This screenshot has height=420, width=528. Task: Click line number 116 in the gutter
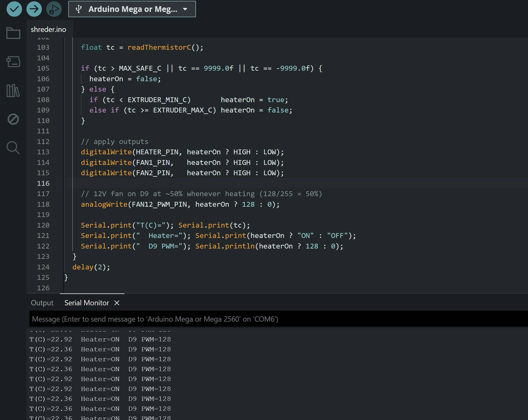[43, 183]
